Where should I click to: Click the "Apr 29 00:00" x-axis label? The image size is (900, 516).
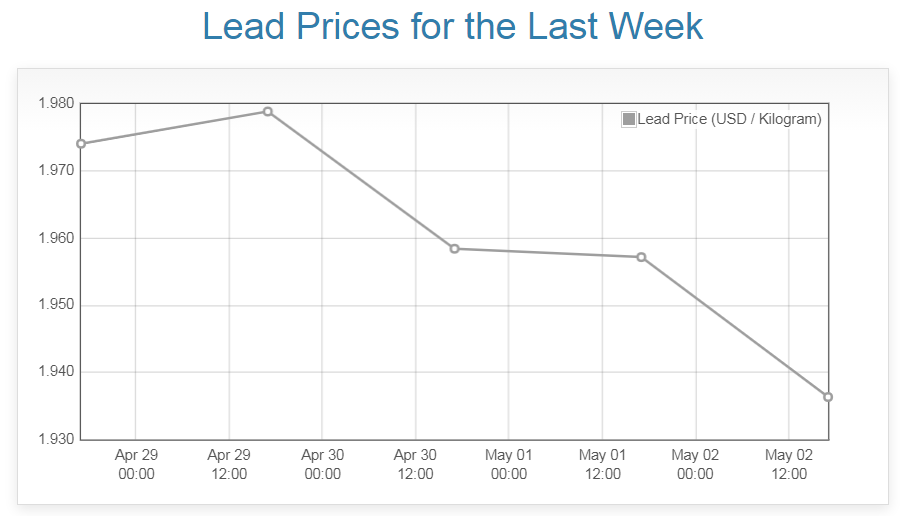[x=136, y=464]
